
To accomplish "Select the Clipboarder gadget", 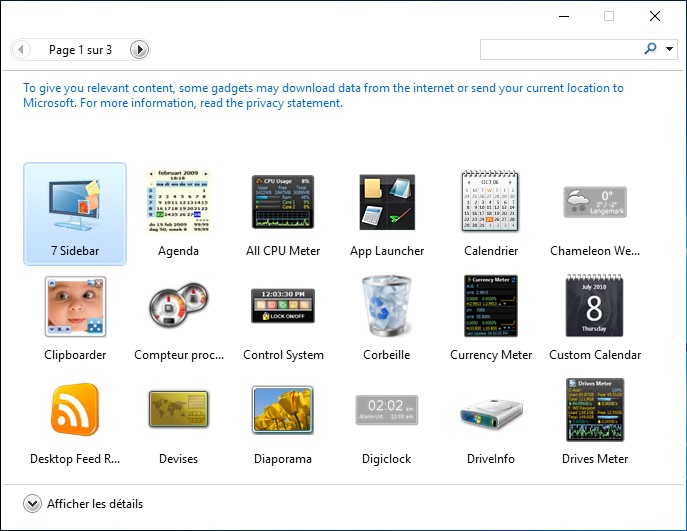I will [x=75, y=307].
